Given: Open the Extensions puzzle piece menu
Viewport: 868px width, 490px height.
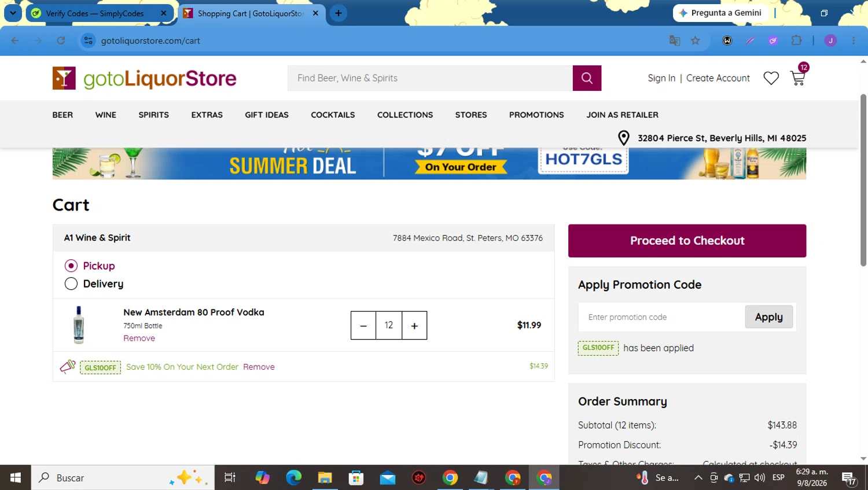Looking at the screenshot, I should (x=797, y=40).
